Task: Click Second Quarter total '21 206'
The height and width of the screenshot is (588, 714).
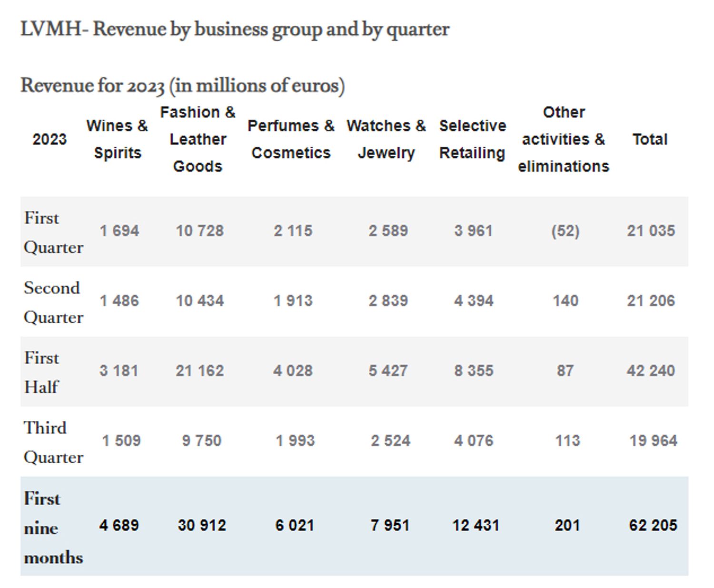Action: 651,301
